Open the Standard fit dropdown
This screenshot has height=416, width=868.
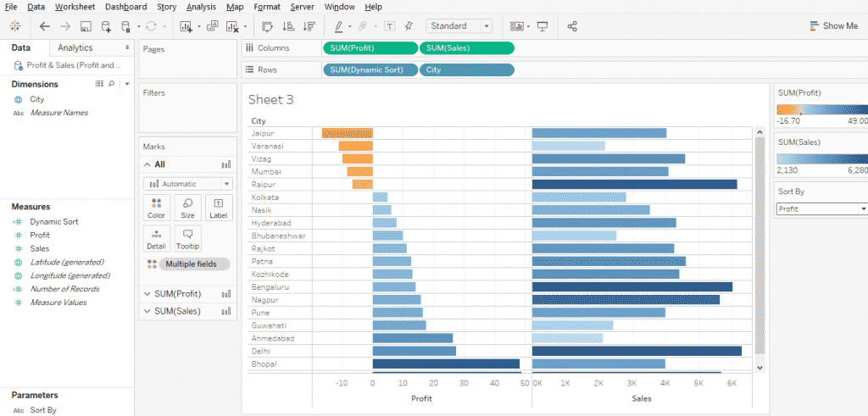click(x=459, y=26)
